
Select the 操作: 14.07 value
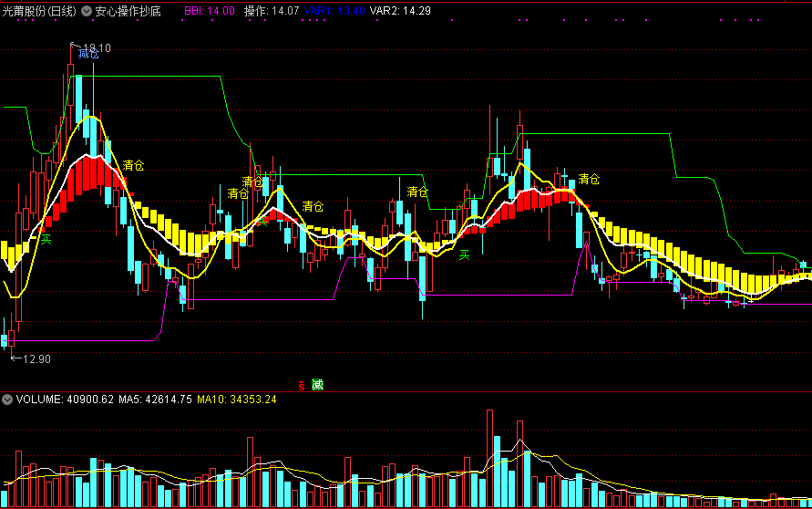pyautogui.click(x=272, y=11)
